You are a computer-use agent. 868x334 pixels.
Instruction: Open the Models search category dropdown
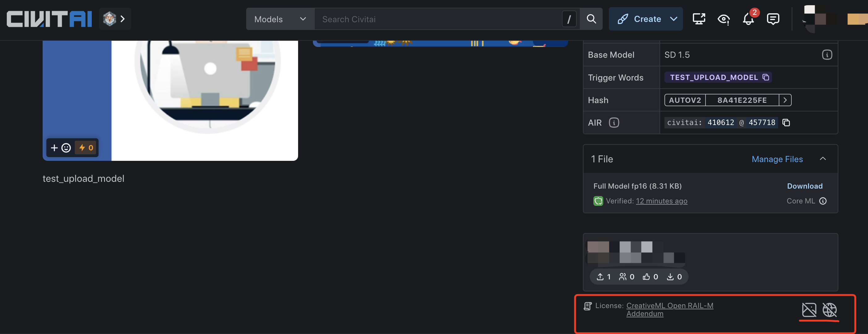(280, 19)
